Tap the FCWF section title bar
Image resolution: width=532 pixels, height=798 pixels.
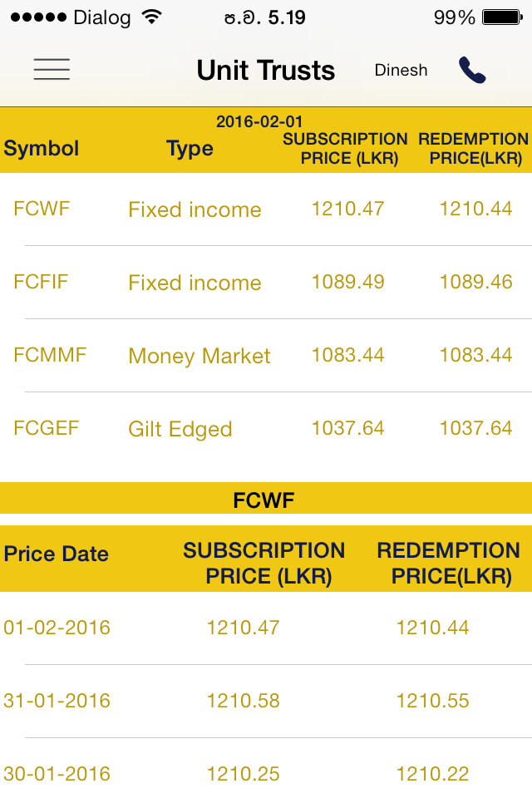click(266, 498)
